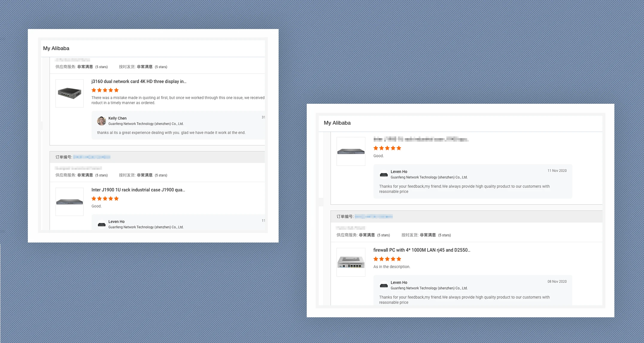This screenshot has height=343, width=644.
Task: Open right panel's blurred-title rack product thumbnail
Action: 351,151
